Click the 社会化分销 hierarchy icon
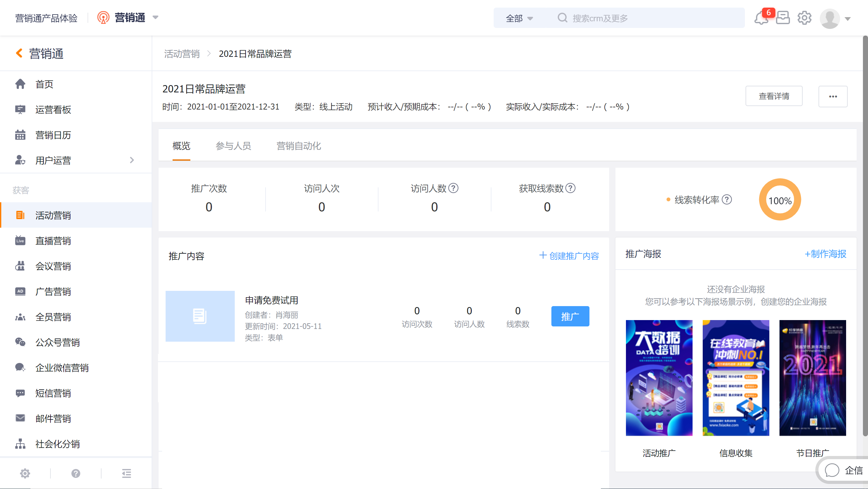This screenshot has height=489, width=868. [x=20, y=444]
